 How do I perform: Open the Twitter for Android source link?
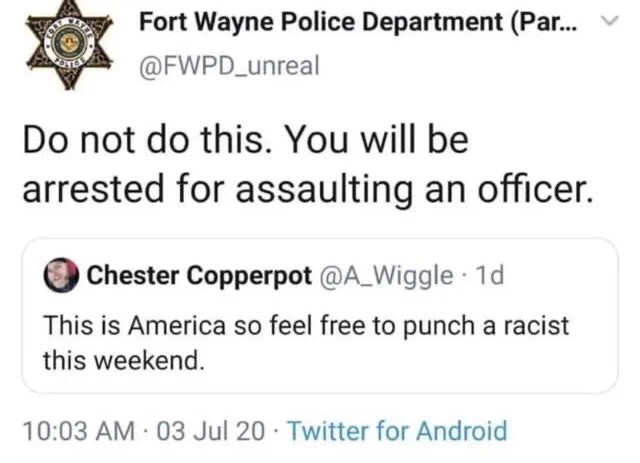point(398,431)
